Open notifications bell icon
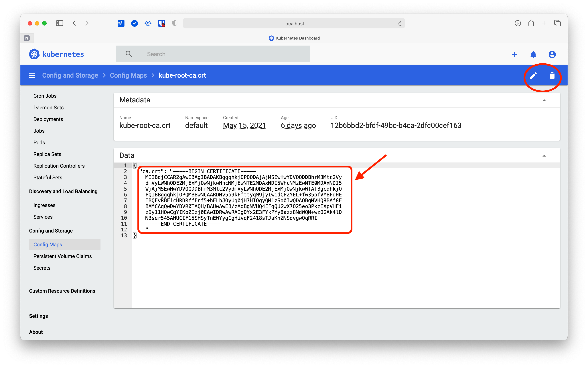588x367 pixels. pos(533,54)
